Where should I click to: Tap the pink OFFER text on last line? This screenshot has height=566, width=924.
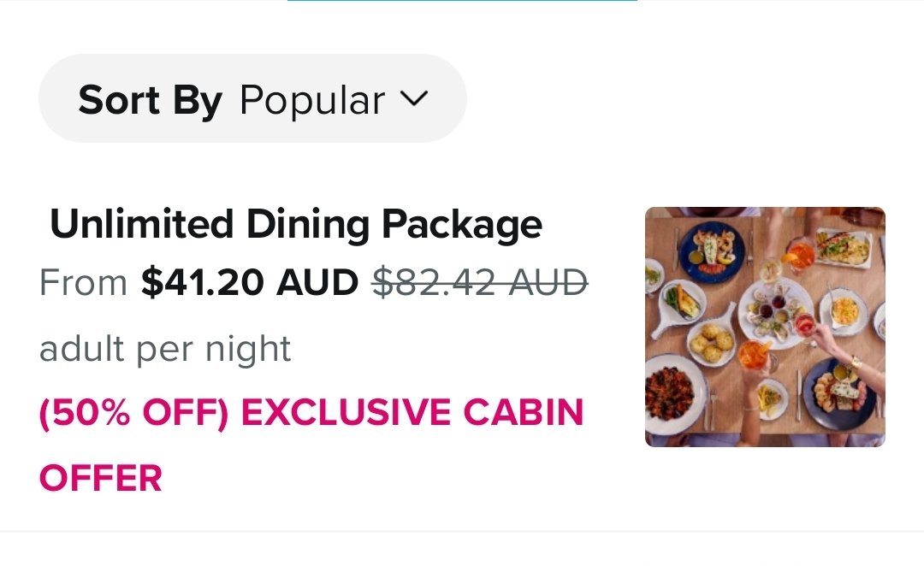100,477
